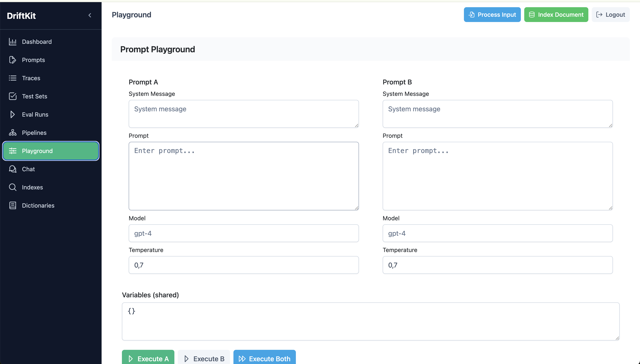Click the Execute B play icon
Image resolution: width=640 pixels, height=364 pixels.
click(x=186, y=359)
